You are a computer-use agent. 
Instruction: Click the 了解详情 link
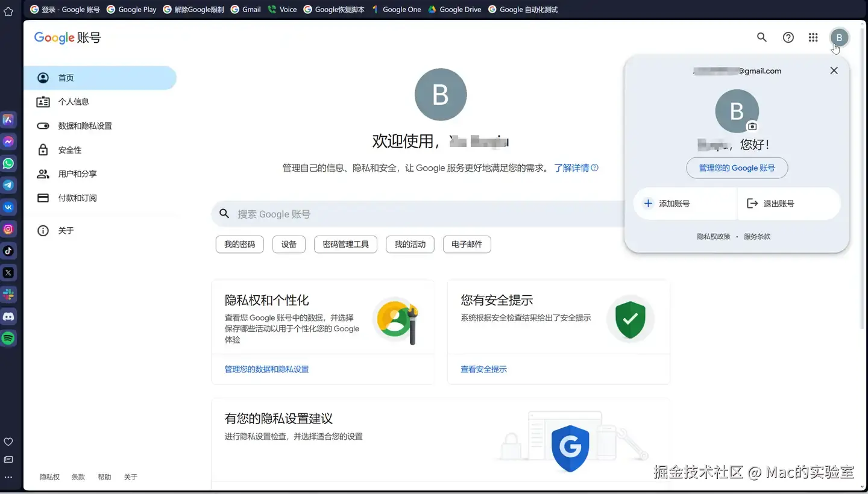pyautogui.click(x=571, y=168)
